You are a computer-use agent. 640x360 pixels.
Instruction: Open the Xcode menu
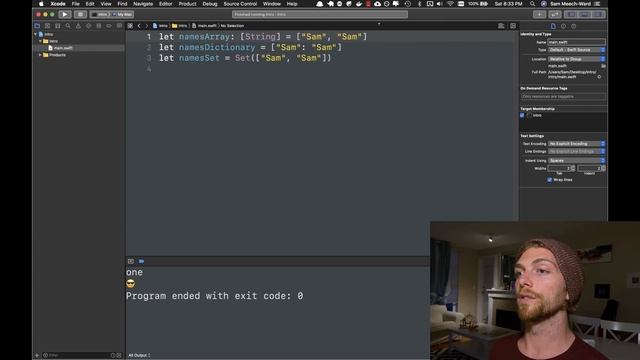click(58, 4)
